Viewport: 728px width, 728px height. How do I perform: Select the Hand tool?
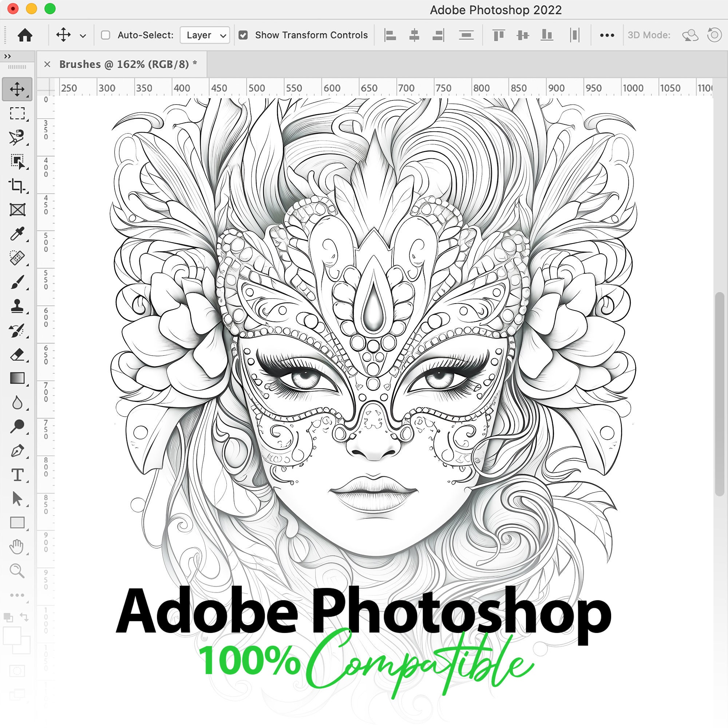point(17,546)
